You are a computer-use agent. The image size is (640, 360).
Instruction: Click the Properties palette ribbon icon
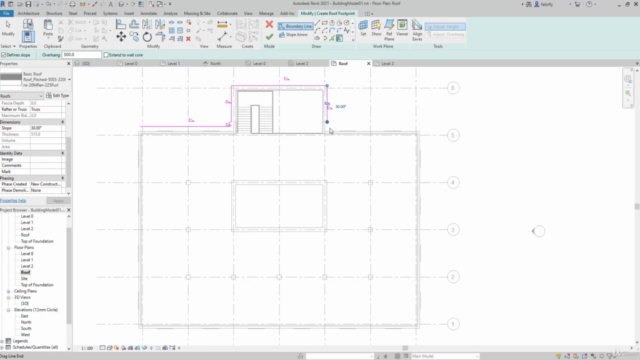pyautogui.click(x=28, y=37)
